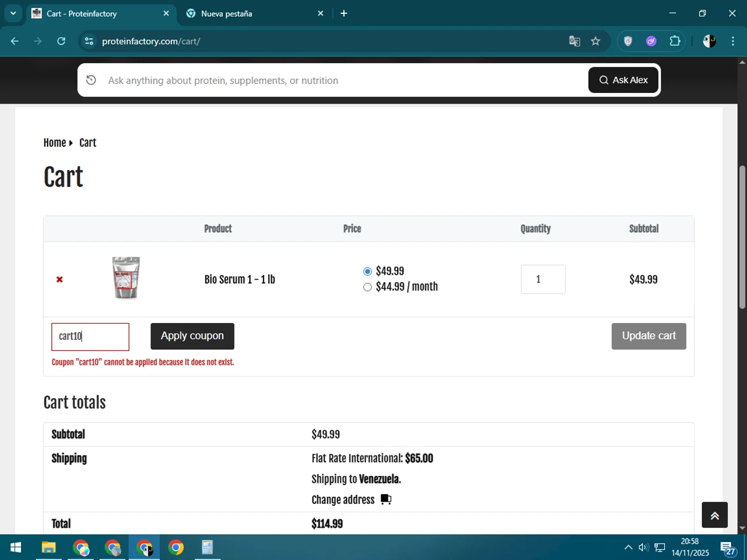Click the Cart breadcrumb
The height and width of the screenshot is (560, 747).
88,143
